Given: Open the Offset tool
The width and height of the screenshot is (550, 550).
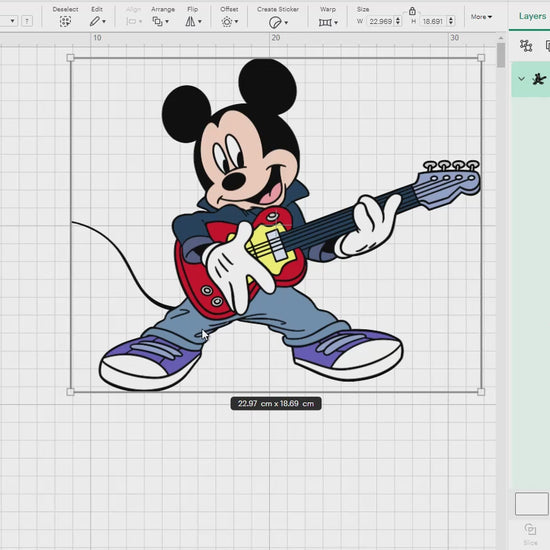Looking at the screenshot, I should pos(227,22).
